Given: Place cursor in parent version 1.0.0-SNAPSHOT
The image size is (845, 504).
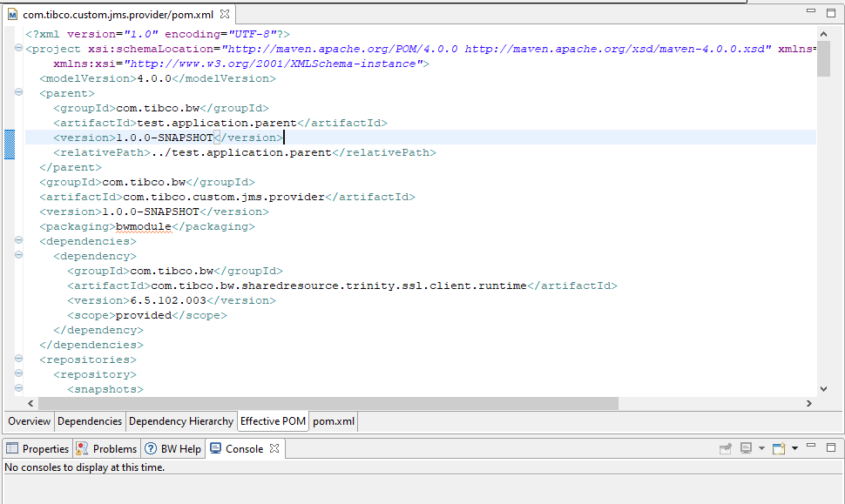Looking at the screenshot, I should click(165, 138).
